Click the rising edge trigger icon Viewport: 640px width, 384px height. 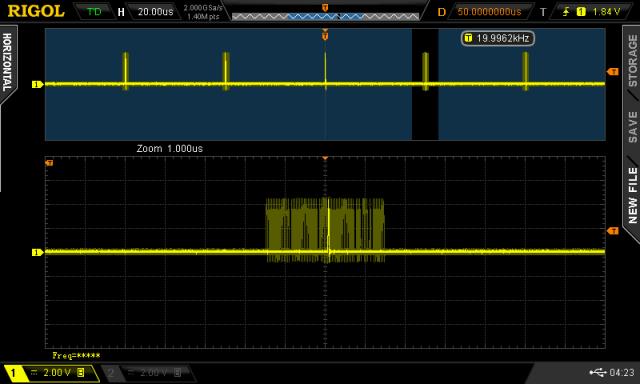566,12
